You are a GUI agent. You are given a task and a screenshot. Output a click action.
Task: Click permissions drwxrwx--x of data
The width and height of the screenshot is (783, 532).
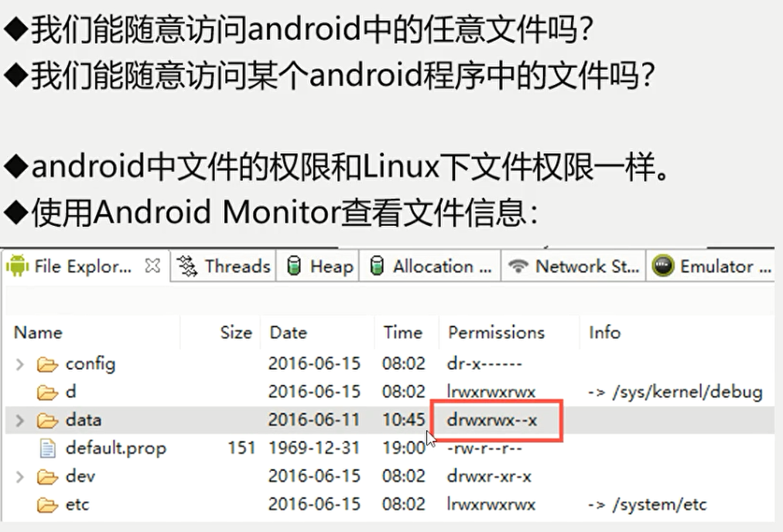point(492,420)
